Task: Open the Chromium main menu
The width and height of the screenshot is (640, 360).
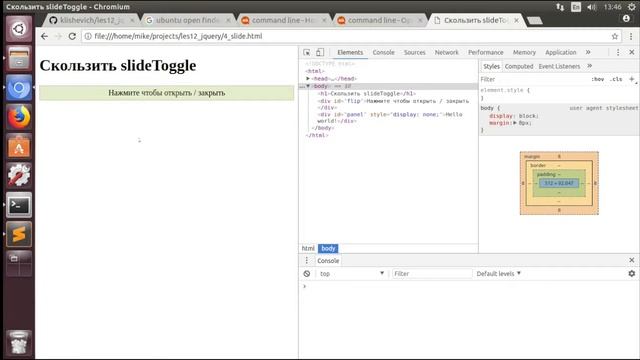Action: 631,36
